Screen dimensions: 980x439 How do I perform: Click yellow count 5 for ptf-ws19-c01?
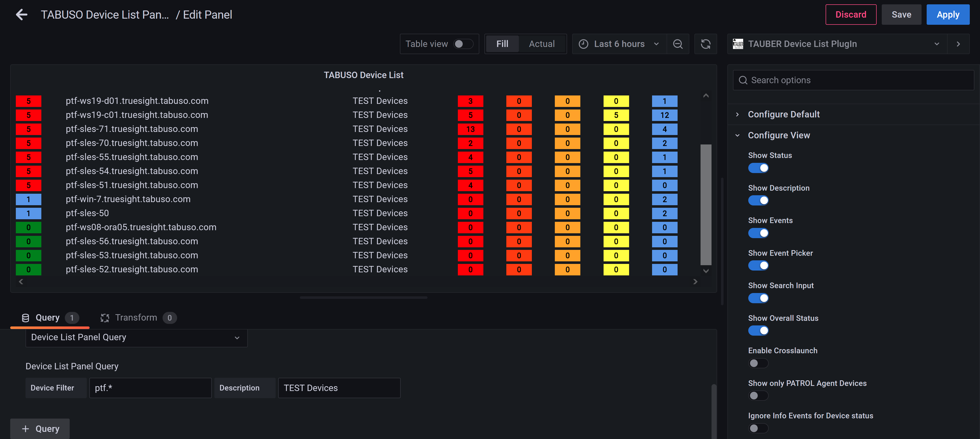point(616,115)
